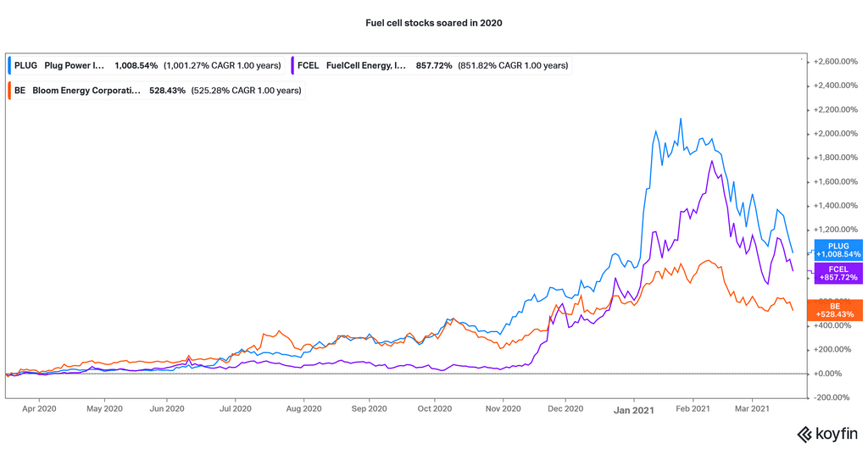868x449 pixels.
Task: Click the '+200.00%' y-axis label
Action: [834, 350]
